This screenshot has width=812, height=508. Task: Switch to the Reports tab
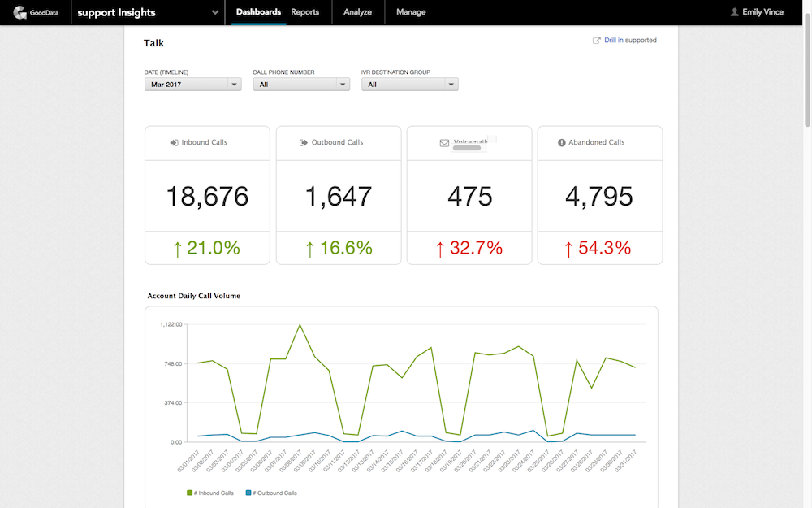point(305,12)
